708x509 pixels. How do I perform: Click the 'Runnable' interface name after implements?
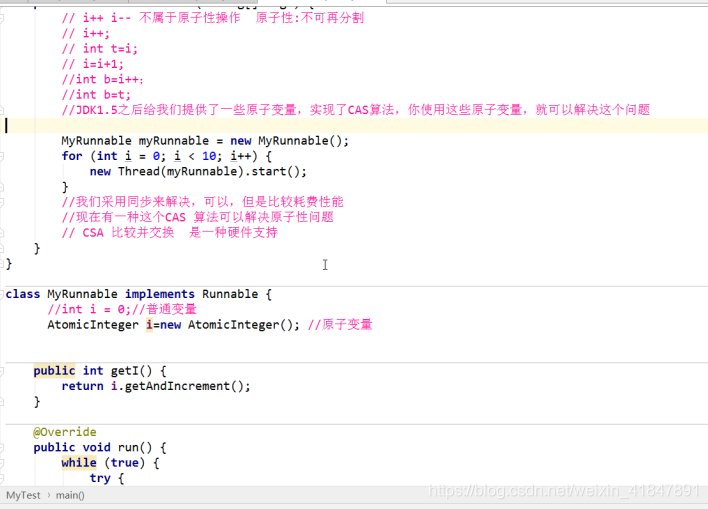tap(230, 294)
